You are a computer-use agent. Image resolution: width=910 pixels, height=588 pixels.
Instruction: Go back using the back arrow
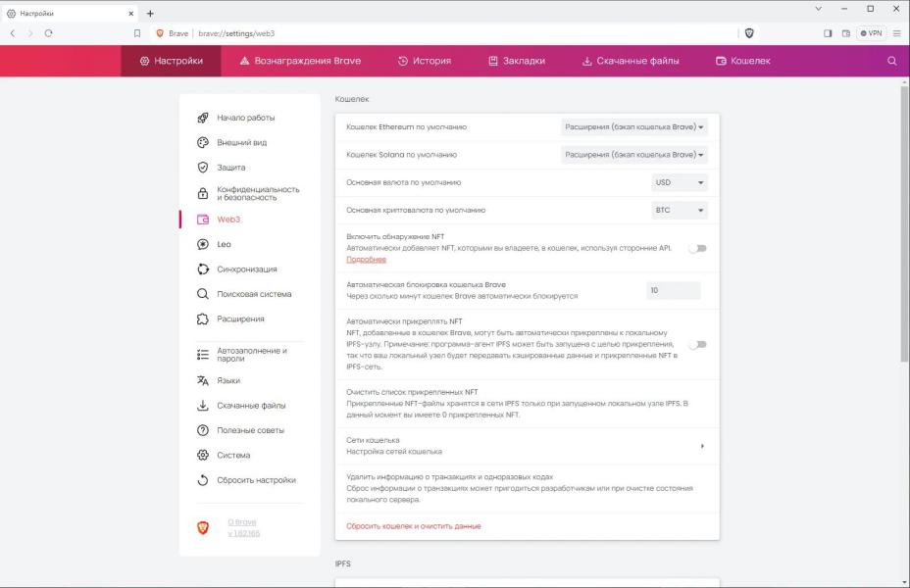[13, 33]
